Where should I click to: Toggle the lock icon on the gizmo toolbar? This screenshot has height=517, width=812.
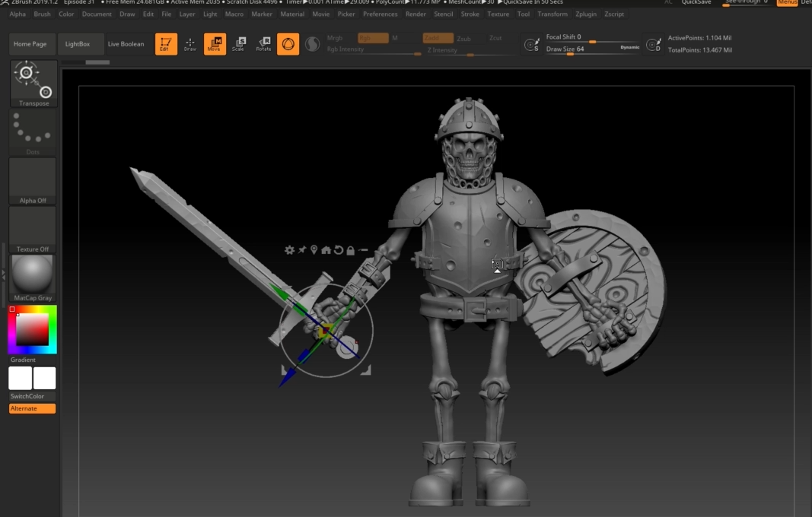351,249
